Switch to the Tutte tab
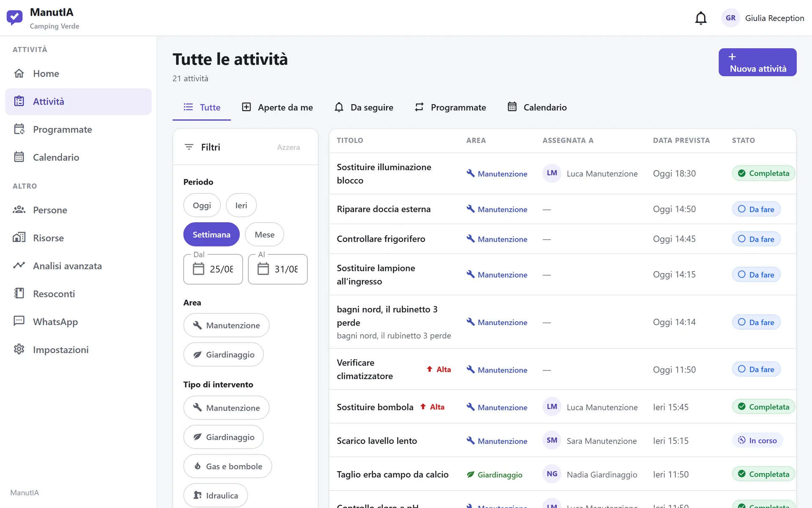 click(202, 108)
